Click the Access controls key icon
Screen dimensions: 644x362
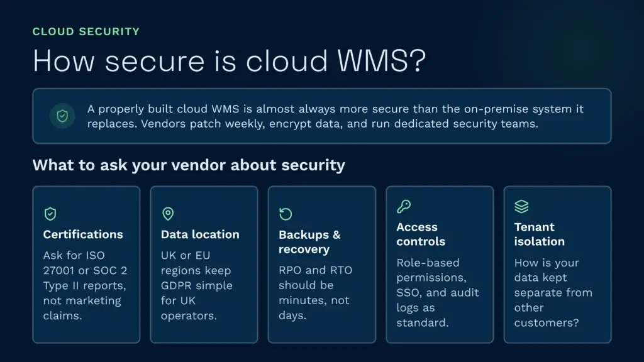pos(404,206)
